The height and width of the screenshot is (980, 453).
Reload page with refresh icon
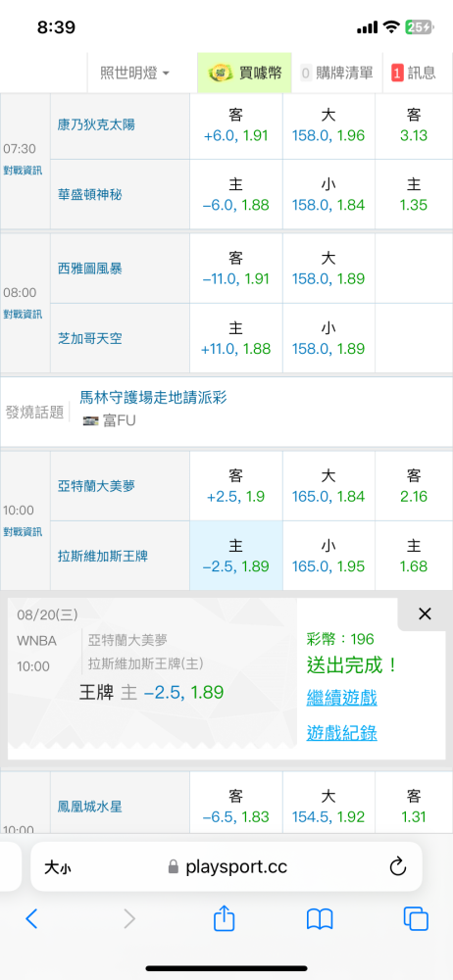coord(398,866)
